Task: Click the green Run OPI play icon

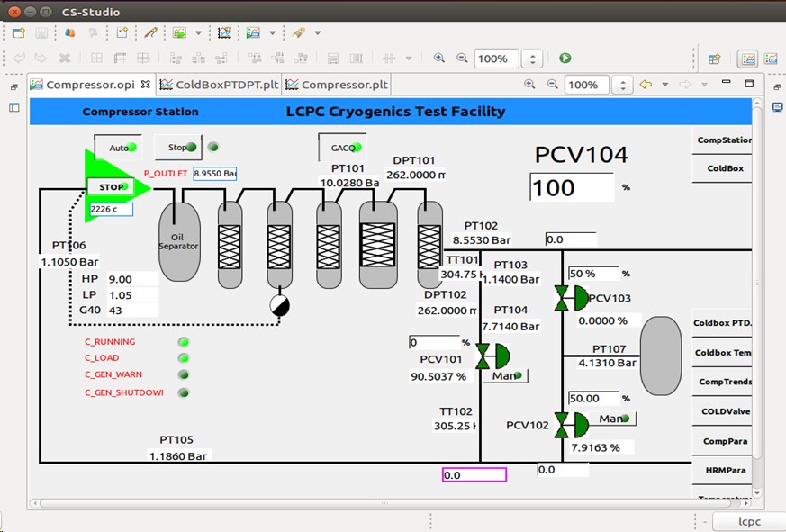Action: (x=565, y=59)
